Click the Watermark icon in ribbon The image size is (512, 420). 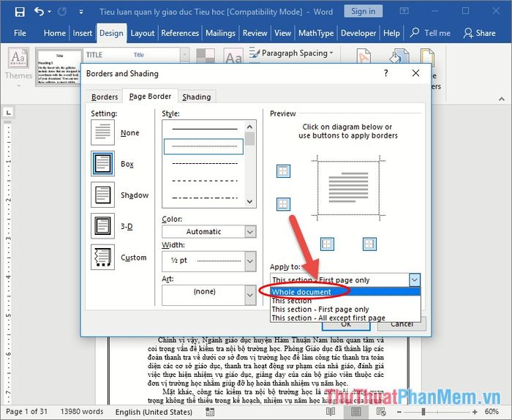(364, 56)
